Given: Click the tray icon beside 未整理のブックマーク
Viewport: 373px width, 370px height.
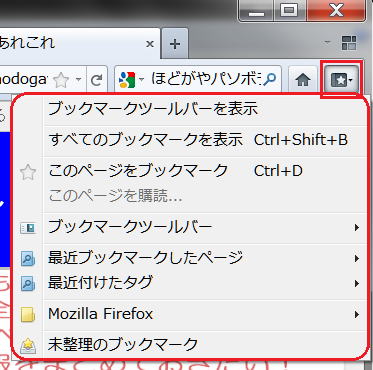Looking at the screenshot, I should (28, 345).
